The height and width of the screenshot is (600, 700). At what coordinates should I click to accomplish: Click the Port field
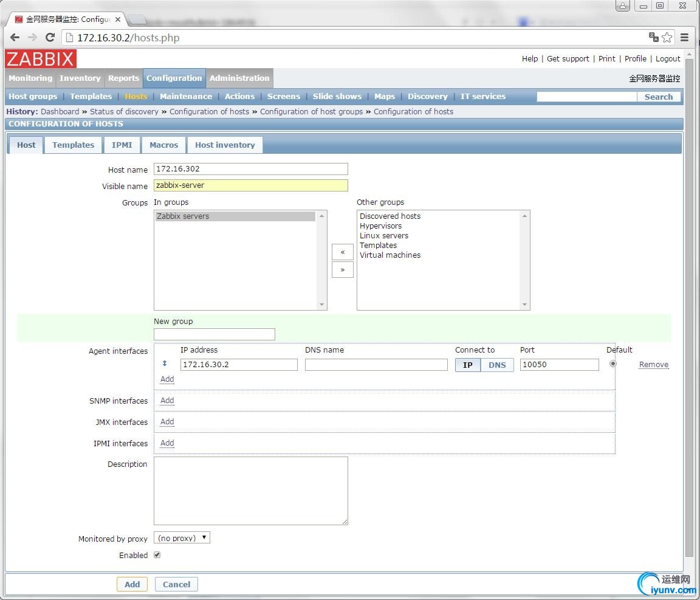(560, 365)
